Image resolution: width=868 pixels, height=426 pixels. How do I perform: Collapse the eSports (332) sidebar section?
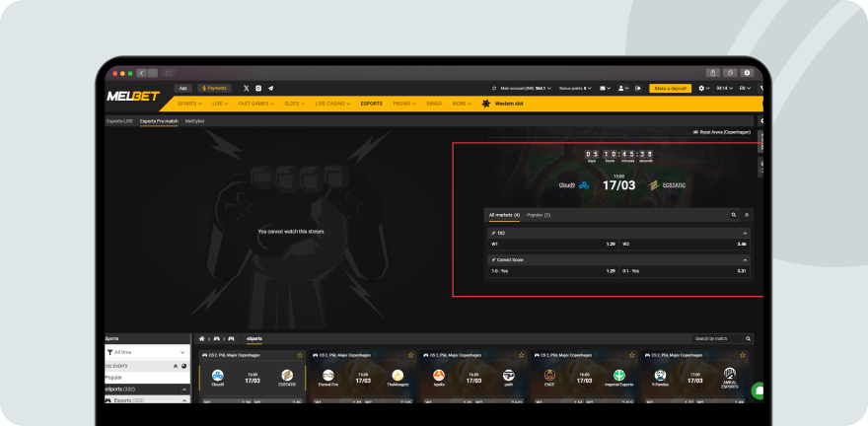click(x=184, y=390)
